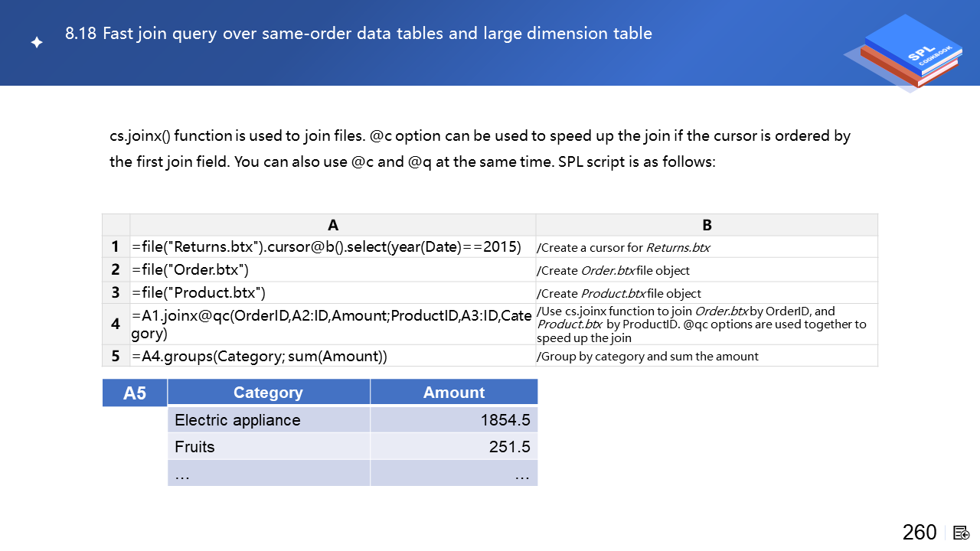Select the 251.5 amount value
The height and width of the screenshot is (551, 980).
(x=509, y=447)
